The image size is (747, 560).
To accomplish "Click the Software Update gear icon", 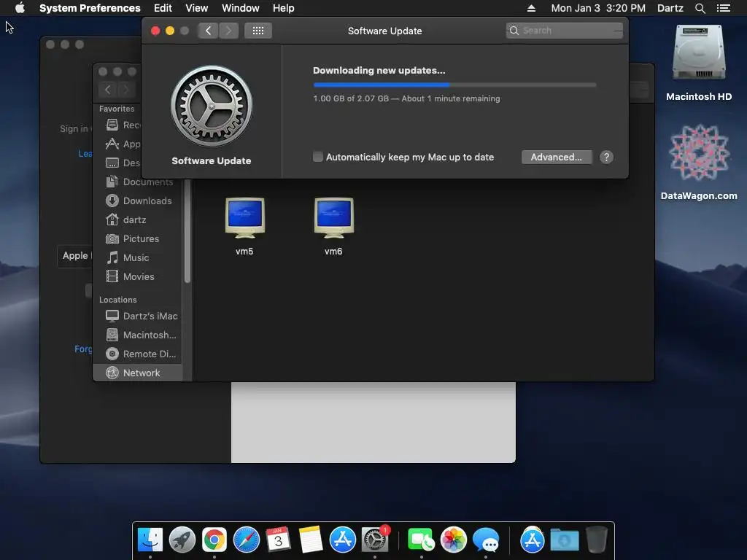I will click(212, 106).
